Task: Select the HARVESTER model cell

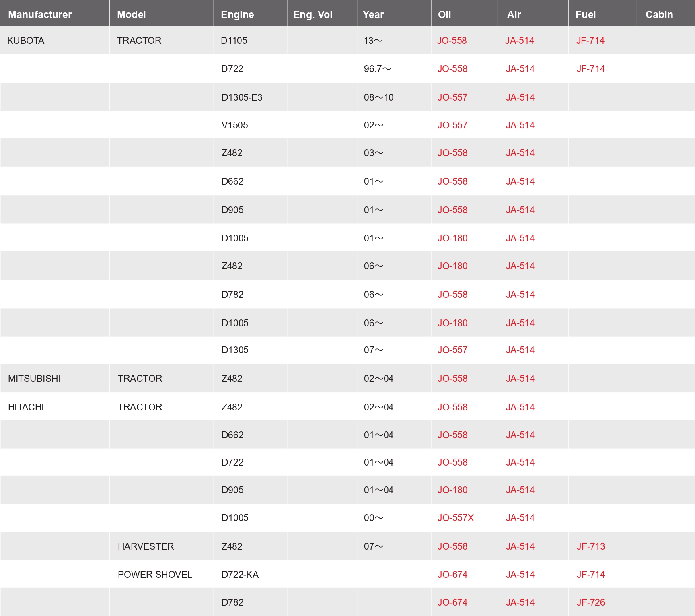Action: pos(146,546)
